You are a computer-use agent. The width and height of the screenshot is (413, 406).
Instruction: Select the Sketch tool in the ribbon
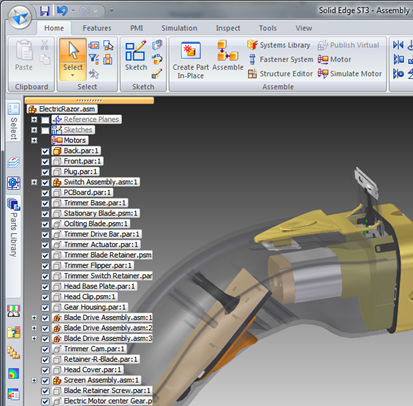click(x=136, y=56)
